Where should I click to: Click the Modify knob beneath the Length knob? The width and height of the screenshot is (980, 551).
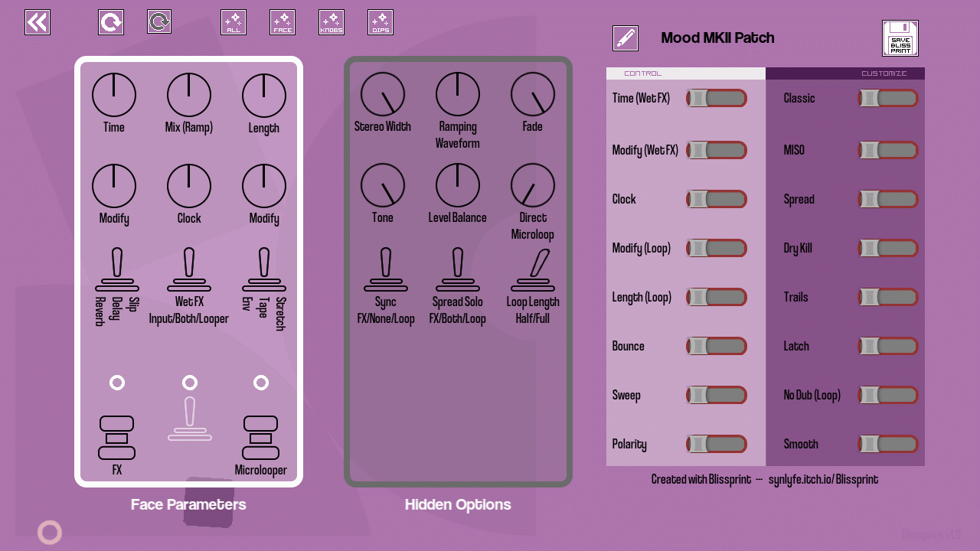coord(264,186)
